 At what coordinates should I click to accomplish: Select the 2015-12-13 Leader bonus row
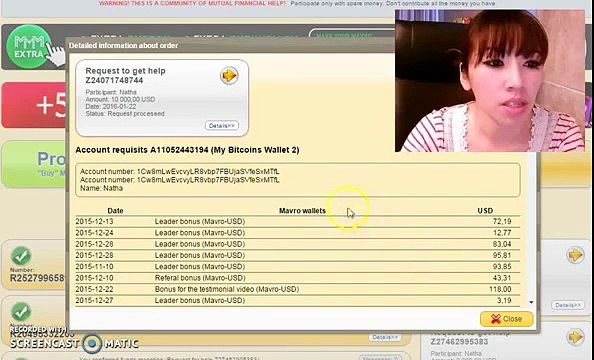[x=297, y=221]
